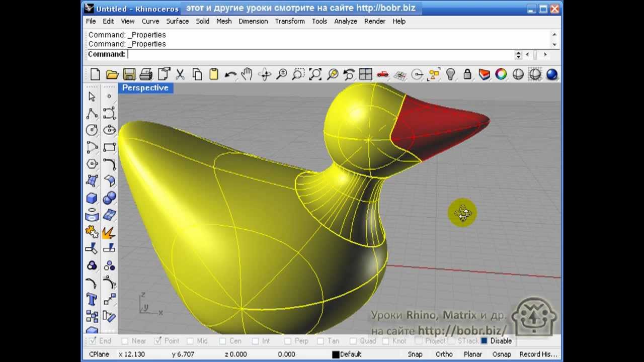This screenshot has width=644, height=362.
Task: Click the blue Render sphere icon
Action: (552, 74)
